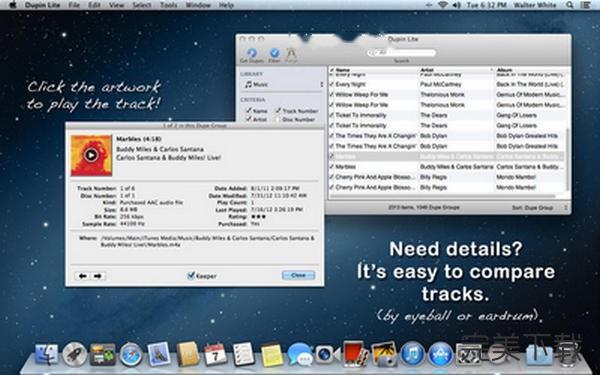Viewport: 600px width, 375px height.
Task: Click into the Search field
Action: tap(401, 53)
